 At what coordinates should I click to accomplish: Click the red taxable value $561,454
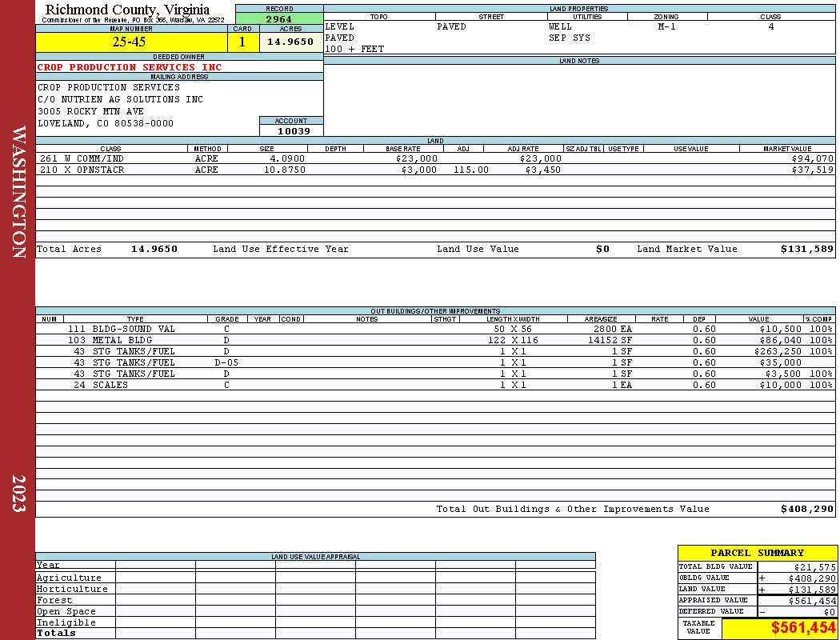[x=803, y=628]
